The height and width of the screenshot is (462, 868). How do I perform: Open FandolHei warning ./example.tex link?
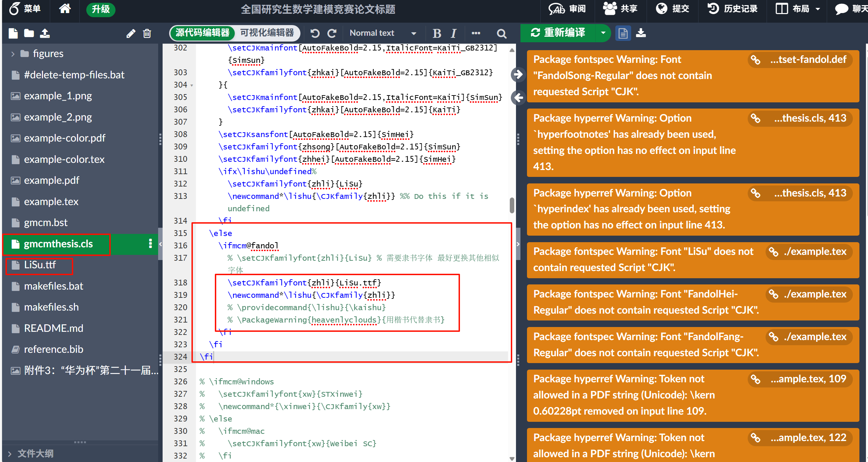pyautogui.click(x=809, y=294)
